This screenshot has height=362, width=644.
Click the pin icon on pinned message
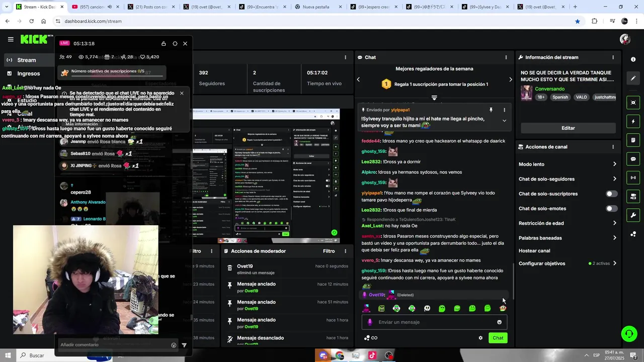(x=491, y=110)
